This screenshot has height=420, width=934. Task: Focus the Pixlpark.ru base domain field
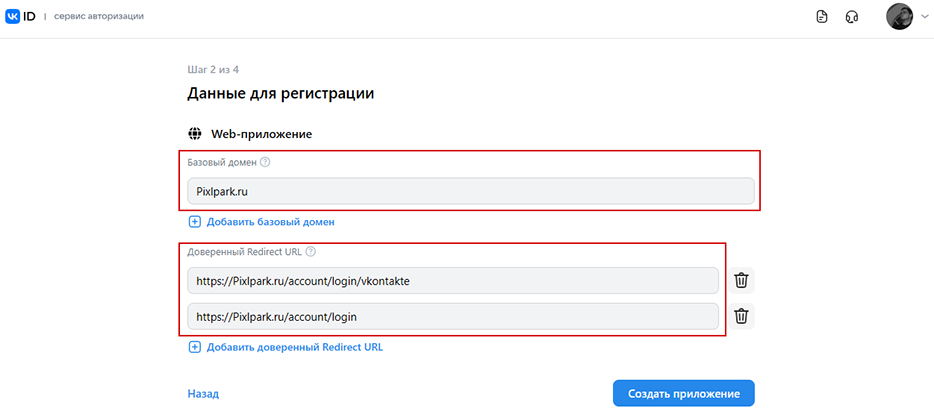(471, 191)
